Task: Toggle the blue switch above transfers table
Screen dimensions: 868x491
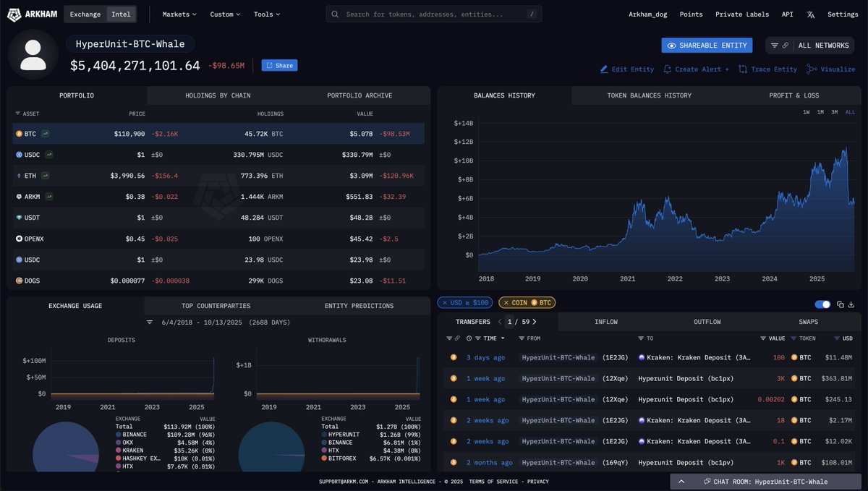Action: (x=822, y=304)
